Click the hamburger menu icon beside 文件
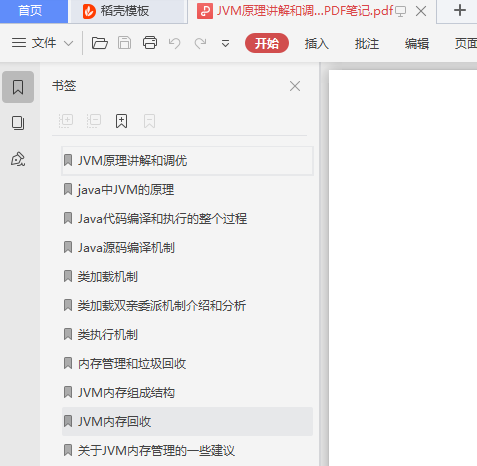 point(19,43)
